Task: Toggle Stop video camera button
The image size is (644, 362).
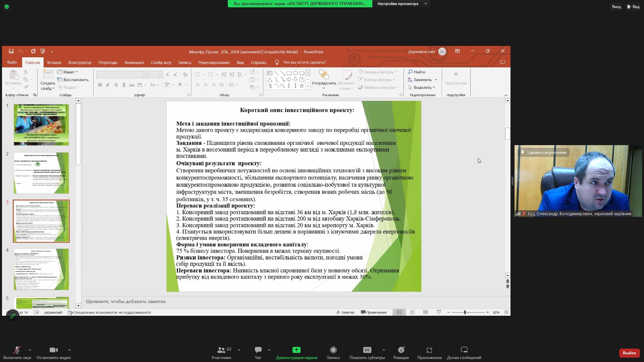Action: [53, 350]
